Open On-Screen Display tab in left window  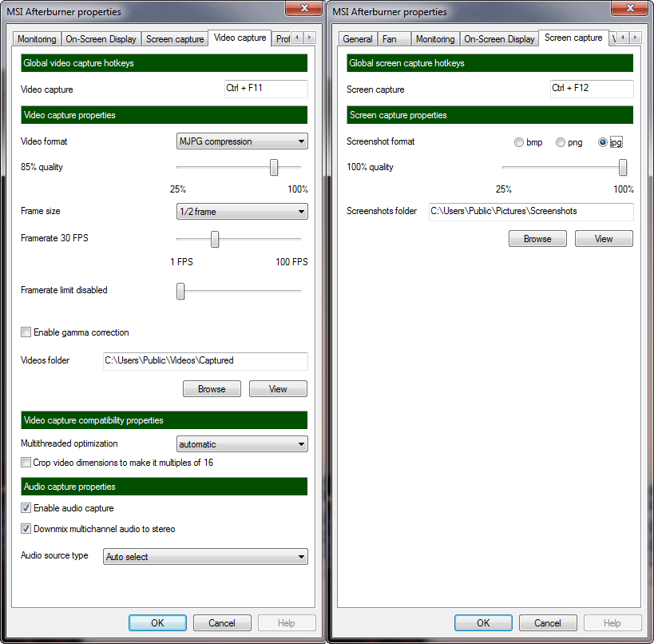pyautogui.click(x=101, y=39)
